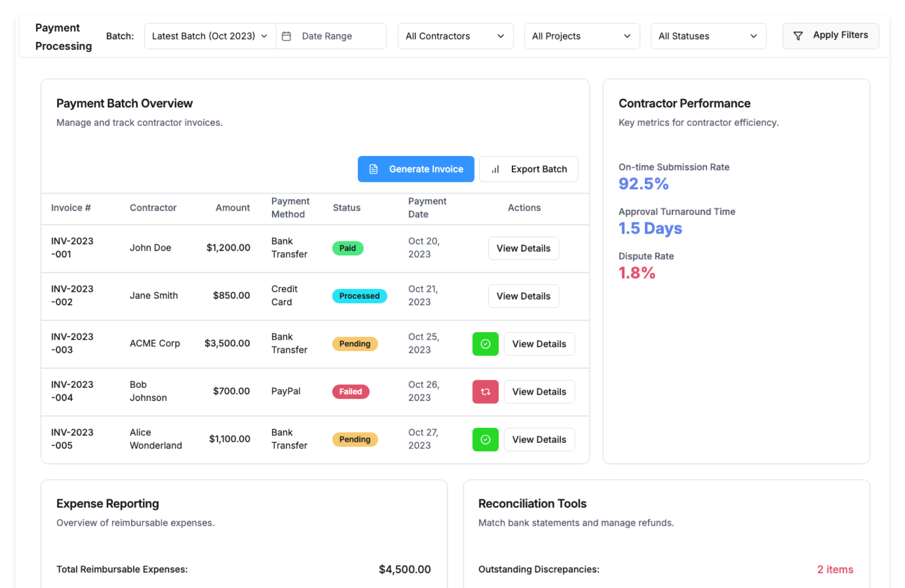This screenshot has width=905, height=588.
Task: View details for Jane Smith's invoice
Action: [523, 296]
